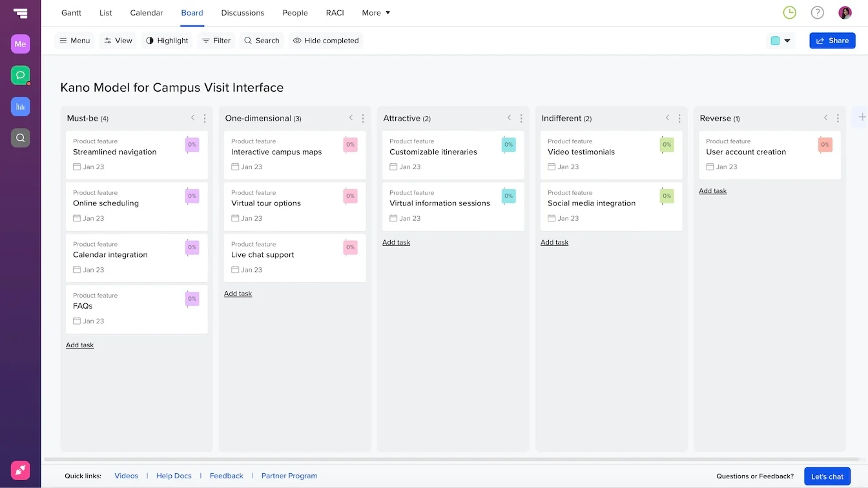Select the teal color swatch near Share
Image resolution: width=868 pixels, height=488 pixels.
pos(774,40)
